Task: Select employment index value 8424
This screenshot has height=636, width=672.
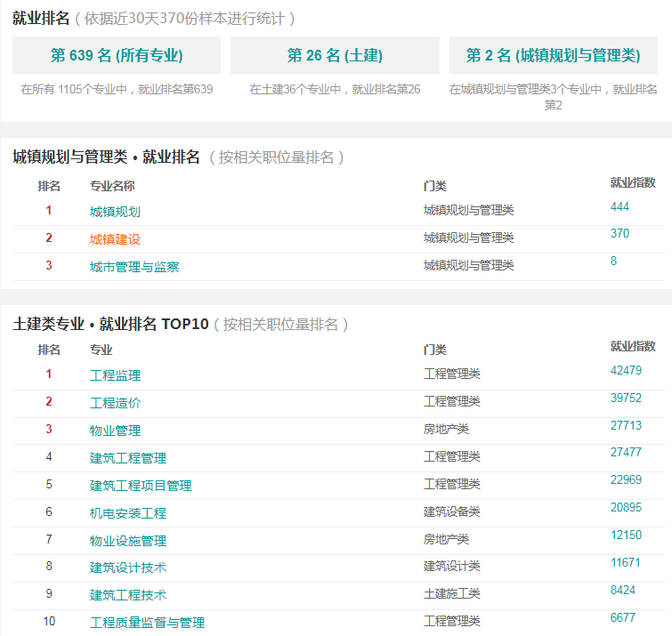Action: click(623, 590)
